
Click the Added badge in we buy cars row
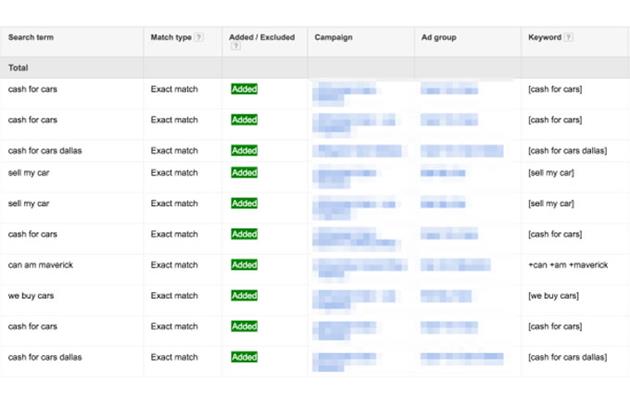(244, 296)
